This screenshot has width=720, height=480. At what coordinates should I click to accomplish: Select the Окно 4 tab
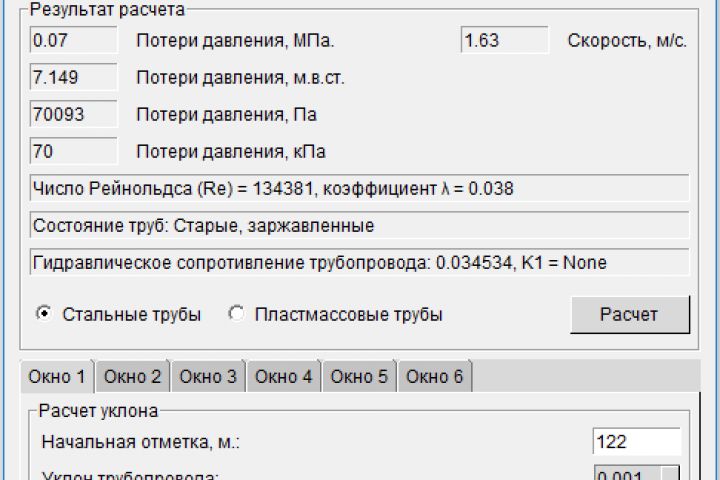tap(283, 377)
